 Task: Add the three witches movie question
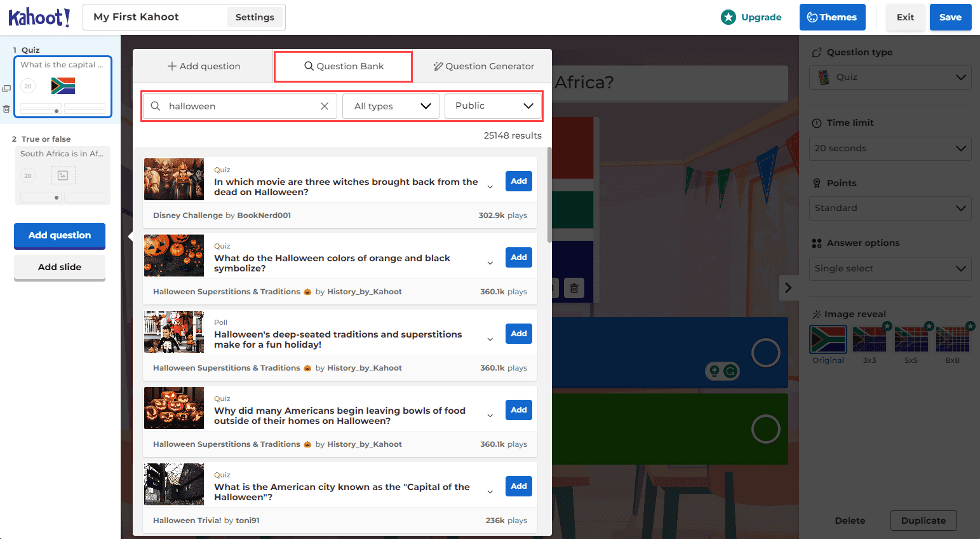coord(519,181)
